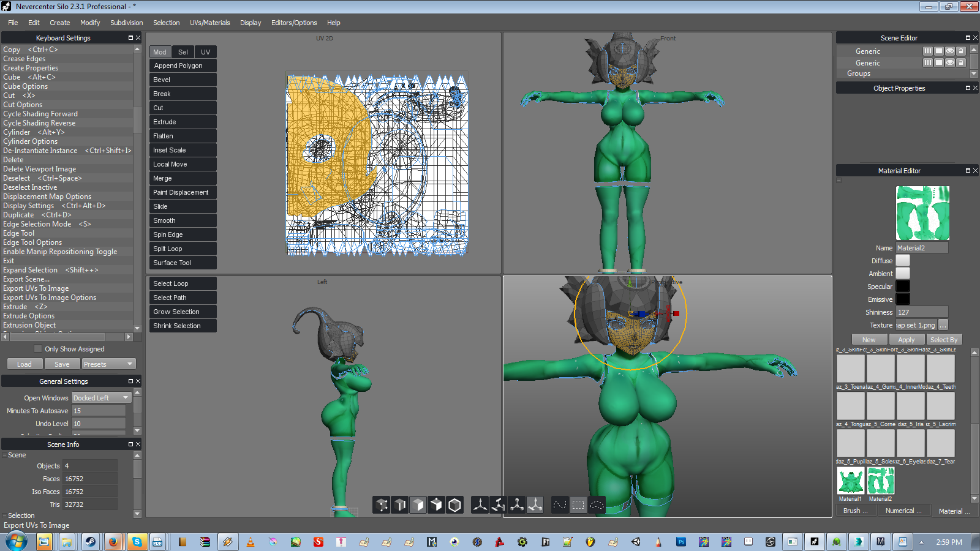Enable the Only Show Assigned checkbox
Viewport: 980px width, 551px height.
(x=38, y=349)
